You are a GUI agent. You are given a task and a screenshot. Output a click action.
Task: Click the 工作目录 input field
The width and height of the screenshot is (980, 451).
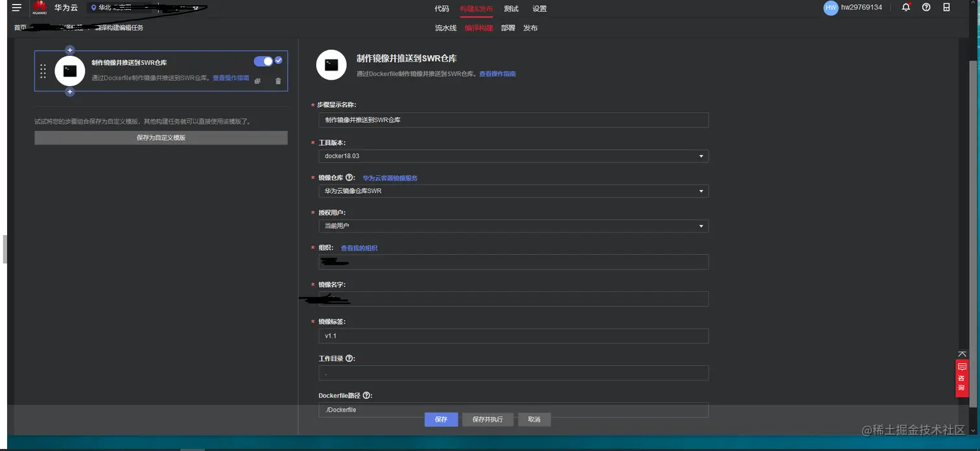[513, 373]
